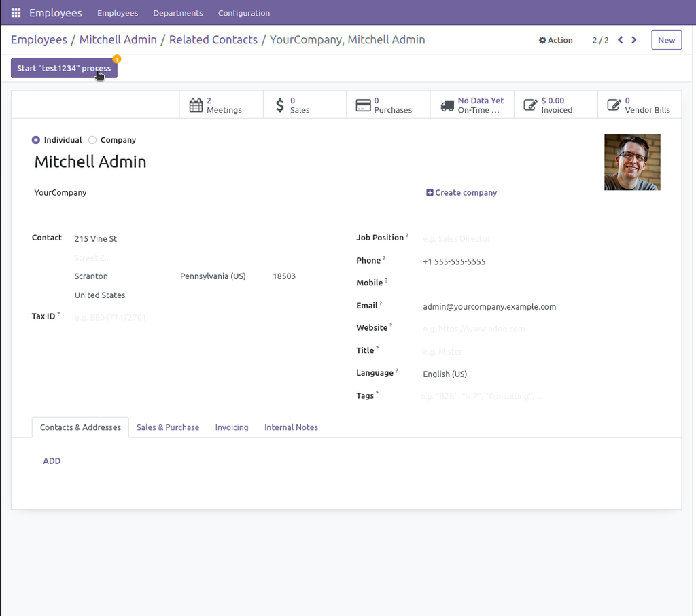Screen dimensions: 696x616
Task: Open the Configuration menu
Action: tap(244, 13)
